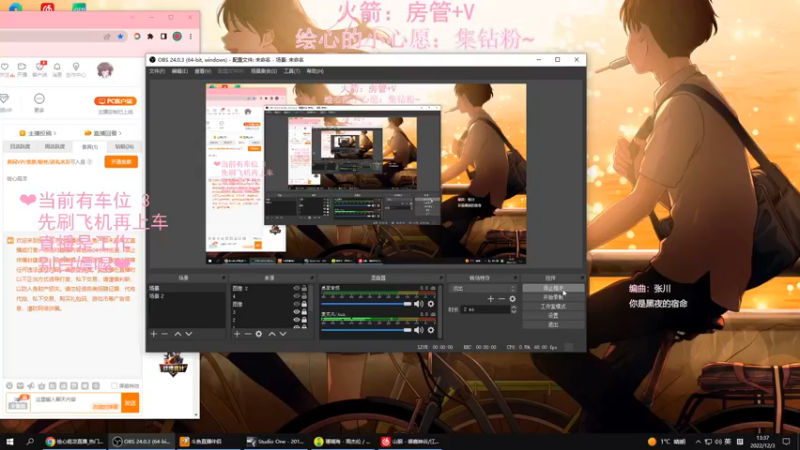This screenshot has width=800, height=450.
Task: Click the orange PC客户端 button
Action: pyautogui.click(x=115, y=101)
